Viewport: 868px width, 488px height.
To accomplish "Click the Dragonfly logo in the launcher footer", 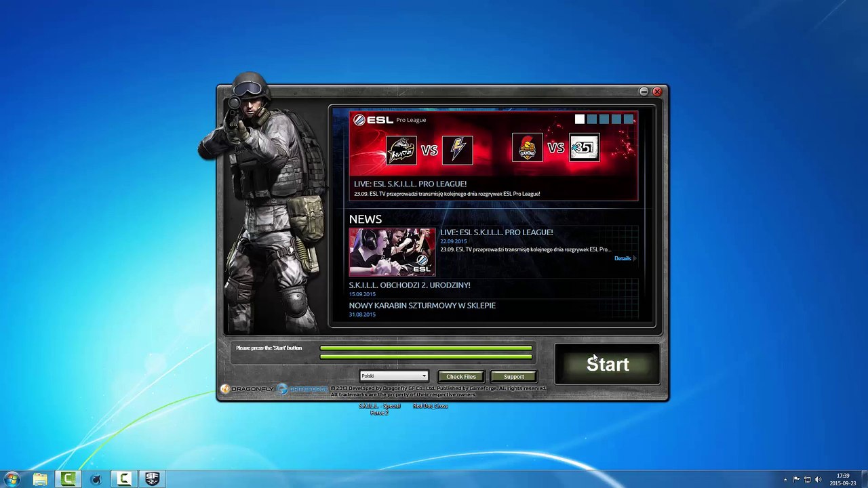I will pos(248,389).
